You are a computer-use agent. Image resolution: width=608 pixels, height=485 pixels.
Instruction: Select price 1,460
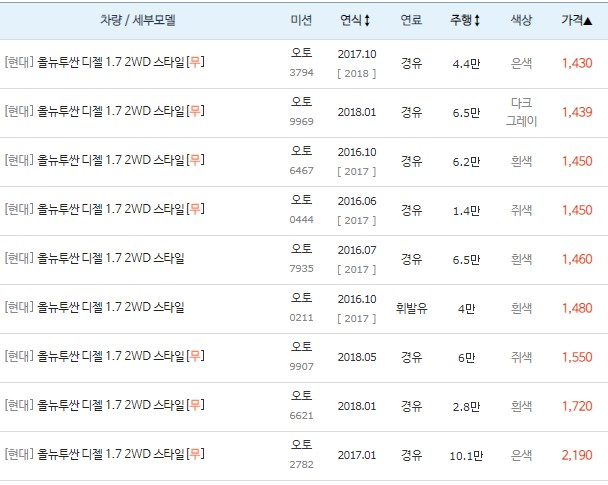[577, 259]
